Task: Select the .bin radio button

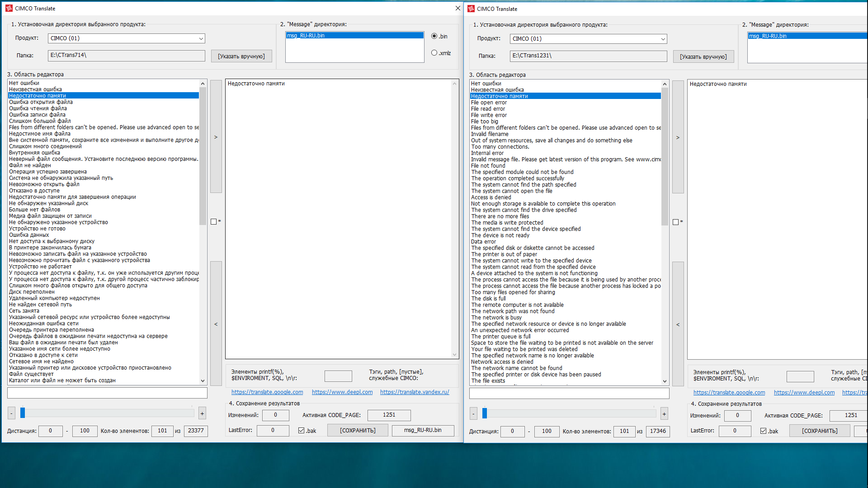Action: 434,36
